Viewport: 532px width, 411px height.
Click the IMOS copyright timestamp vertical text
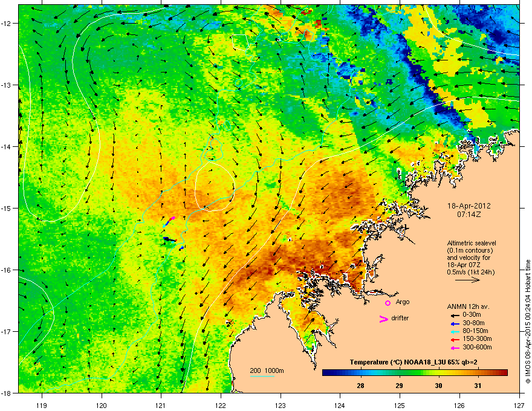pos(528,322)
